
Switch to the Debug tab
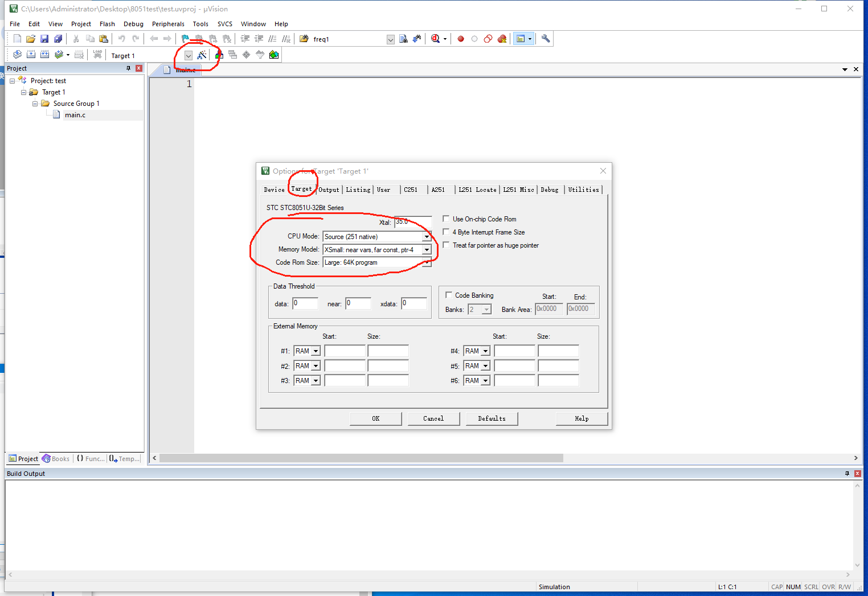click(550, 190)
